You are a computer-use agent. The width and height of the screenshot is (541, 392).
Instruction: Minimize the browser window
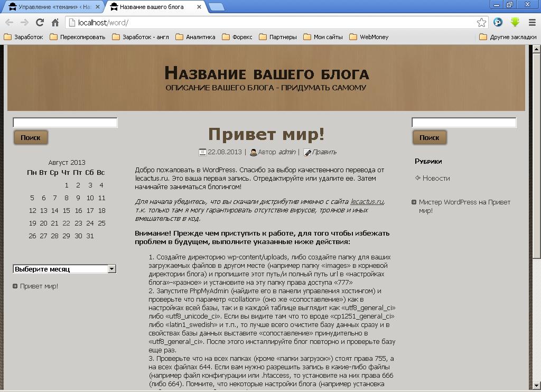pyautogui.click(x=497, y=5)
